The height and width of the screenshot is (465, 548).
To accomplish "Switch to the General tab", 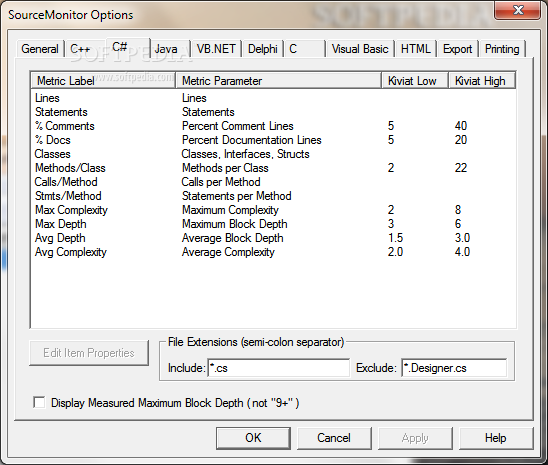I will pyautogui.click(x=40, y=49).
